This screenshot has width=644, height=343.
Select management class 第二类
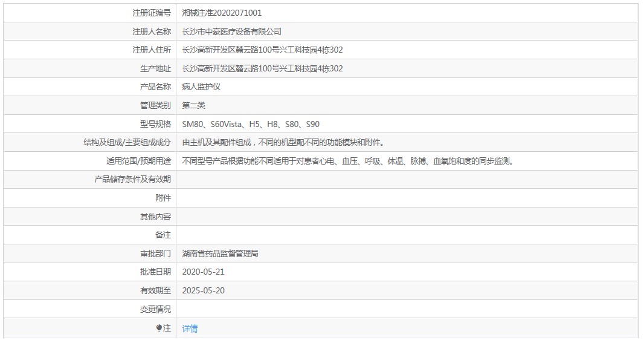(193, 105)
